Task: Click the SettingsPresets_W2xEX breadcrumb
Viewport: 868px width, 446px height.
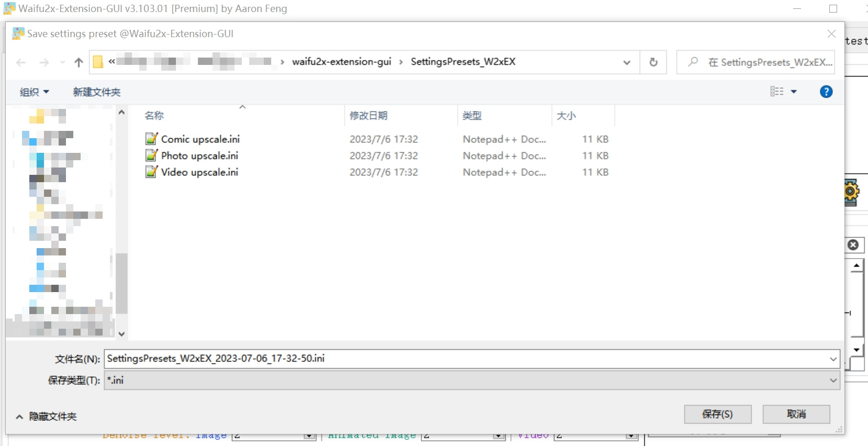Action: tap(463, 62)
